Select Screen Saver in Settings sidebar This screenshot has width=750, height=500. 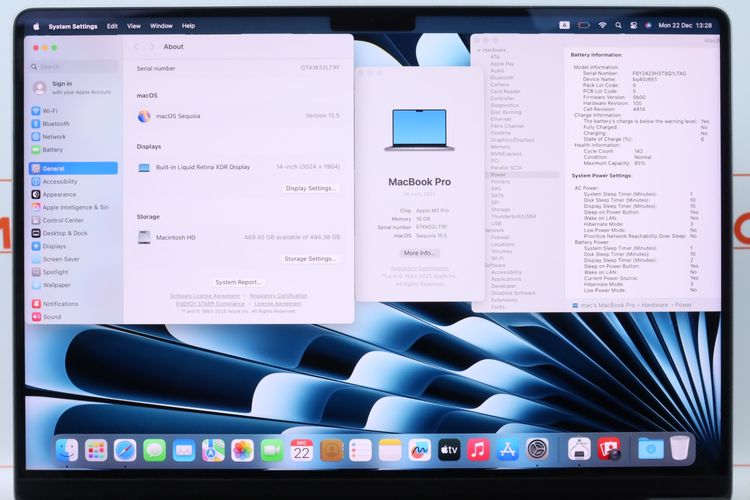(x=74, y=259)
